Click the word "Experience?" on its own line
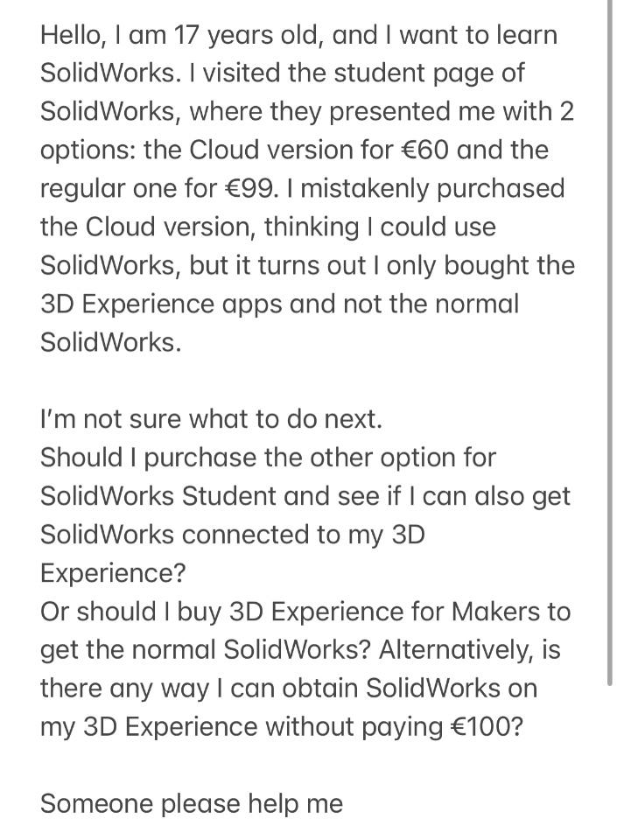 click(x=113, y=572)
